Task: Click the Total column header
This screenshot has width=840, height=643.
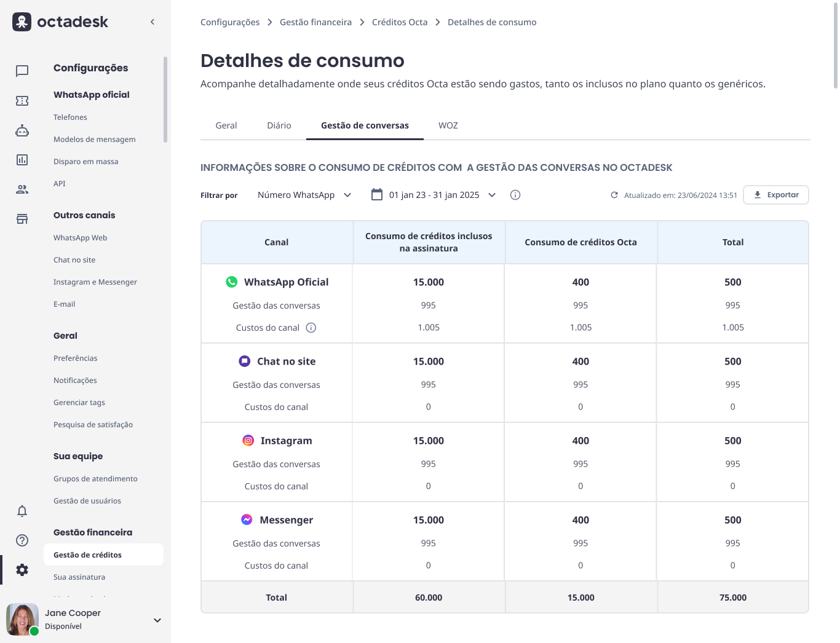Action: [x=733, y=242]
